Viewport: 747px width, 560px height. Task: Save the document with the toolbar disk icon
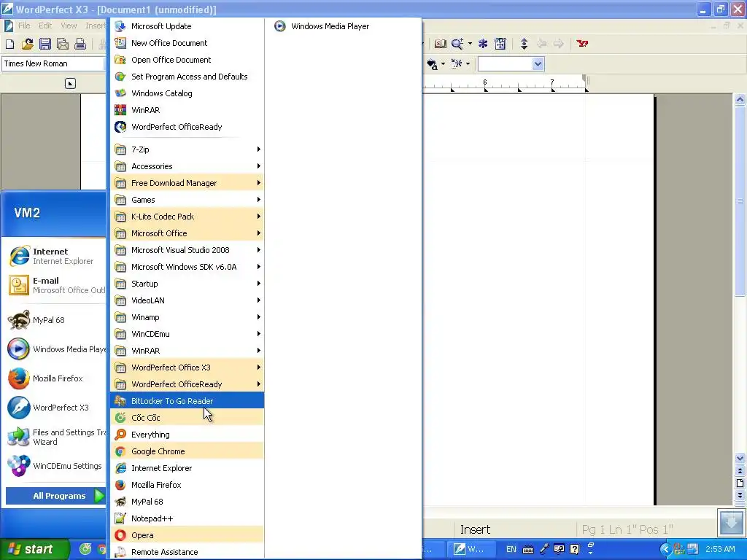(45, 44)
